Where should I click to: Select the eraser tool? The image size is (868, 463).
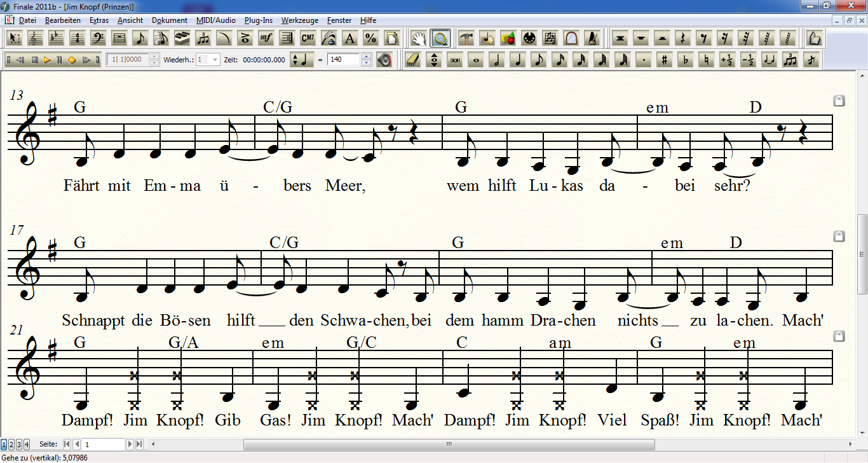click(x=413, y=60)
